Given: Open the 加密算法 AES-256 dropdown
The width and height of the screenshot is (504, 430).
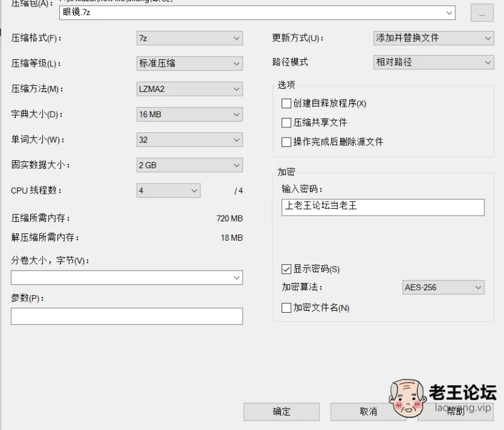Looking at the screenshot, I should click(444, 288).
